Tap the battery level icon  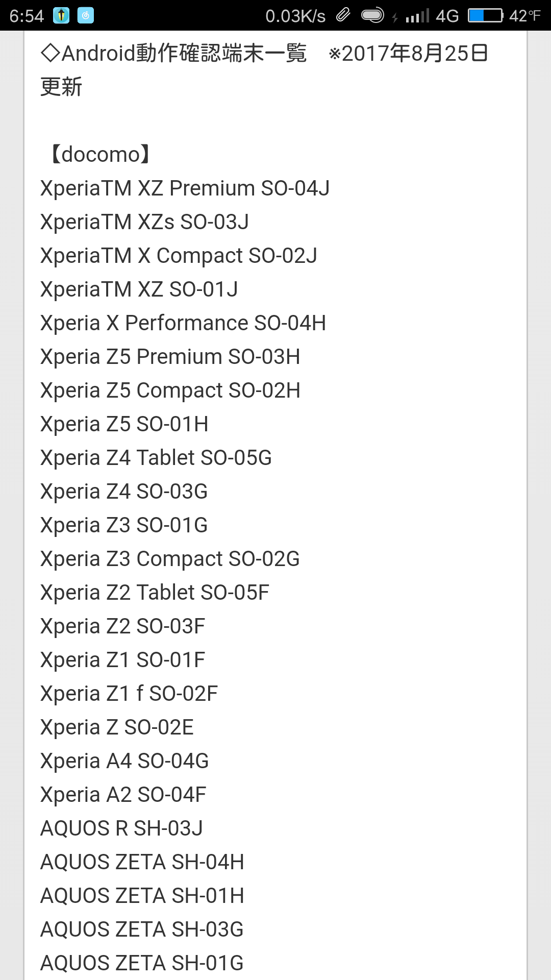486,16
